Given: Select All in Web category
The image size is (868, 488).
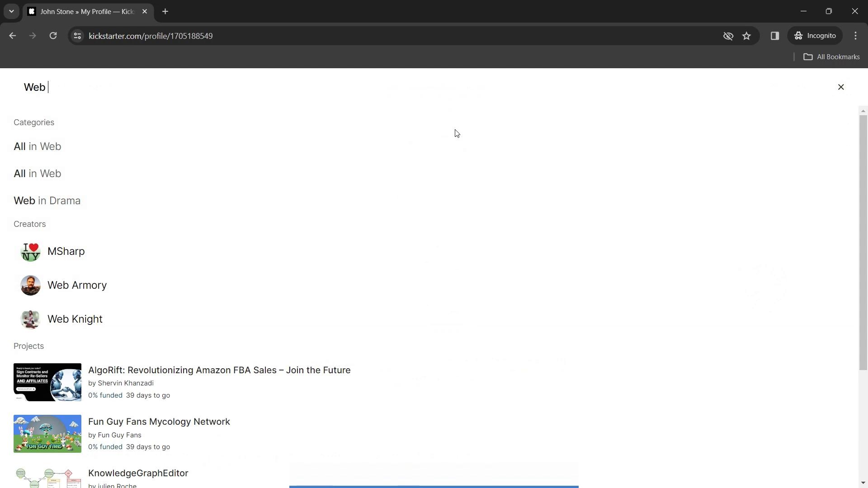Looking at the screenshot, I should [38, 146].
